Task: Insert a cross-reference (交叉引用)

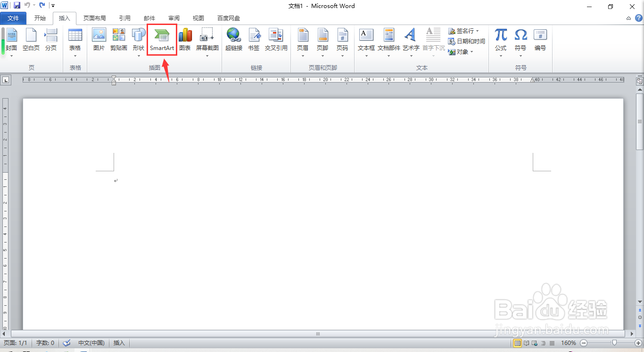Action: click(276, 40)
